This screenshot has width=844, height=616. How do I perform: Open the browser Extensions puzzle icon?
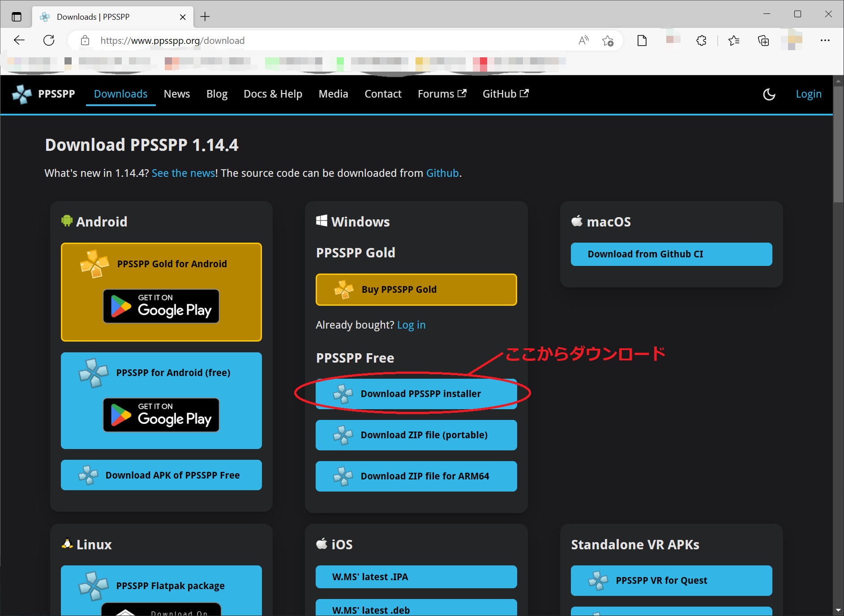(701, 41)
